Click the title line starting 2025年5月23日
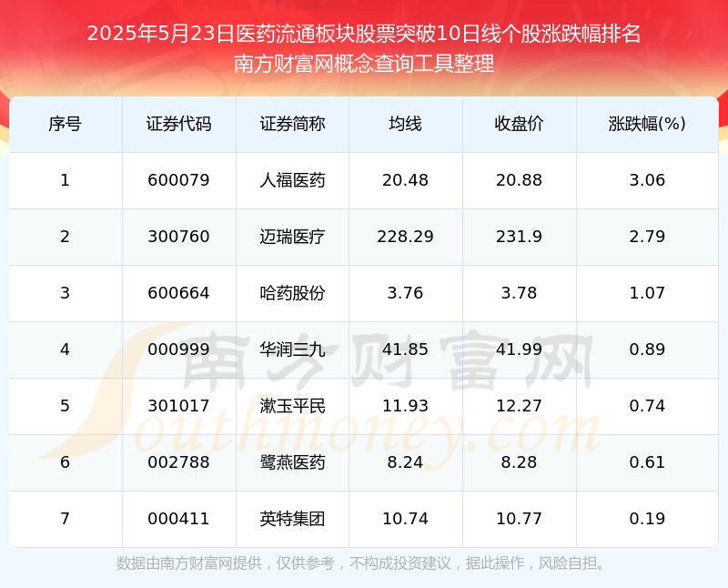The height and width of the screenshot is (588, 728). point(364,34)
